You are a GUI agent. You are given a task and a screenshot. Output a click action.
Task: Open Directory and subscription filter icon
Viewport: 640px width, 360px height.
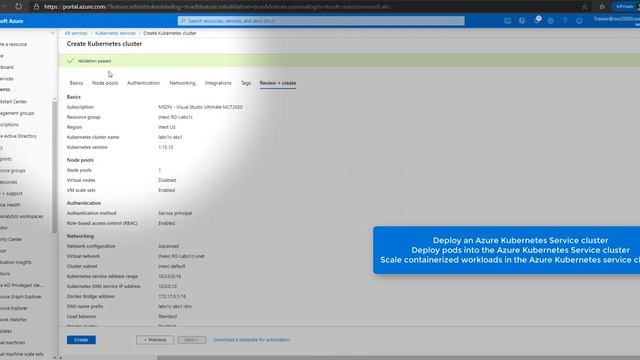click(522, 21)
